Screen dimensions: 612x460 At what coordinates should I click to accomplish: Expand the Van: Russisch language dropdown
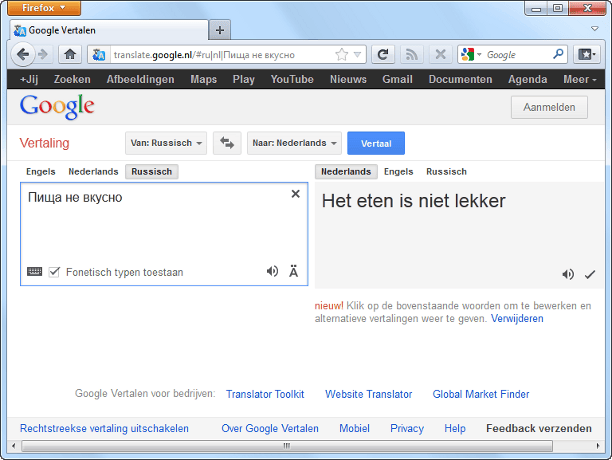166,143
